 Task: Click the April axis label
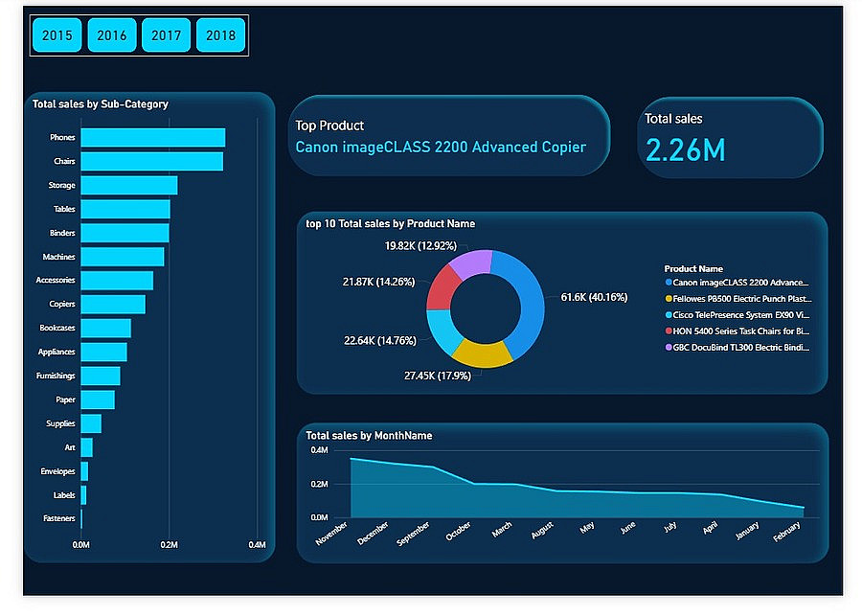pyautogui.click(x=711, y=528)
